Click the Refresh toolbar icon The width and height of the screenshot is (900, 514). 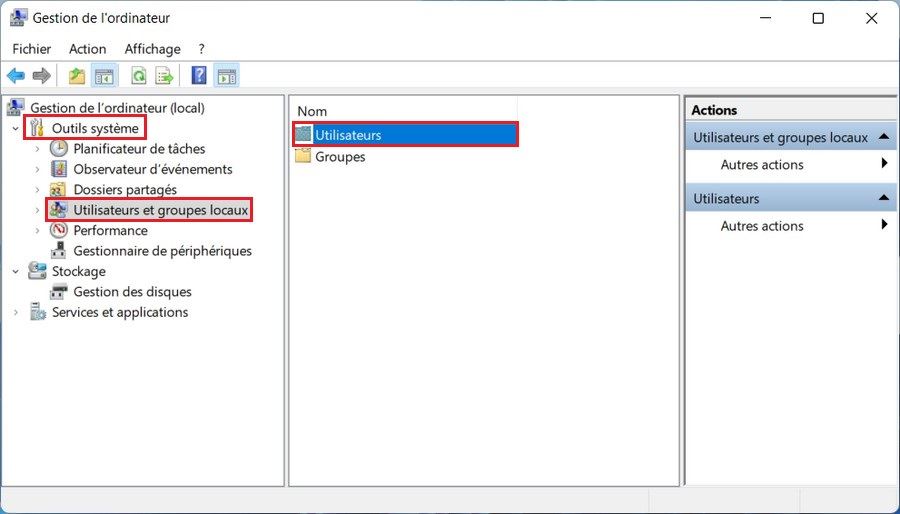point(139,76)
